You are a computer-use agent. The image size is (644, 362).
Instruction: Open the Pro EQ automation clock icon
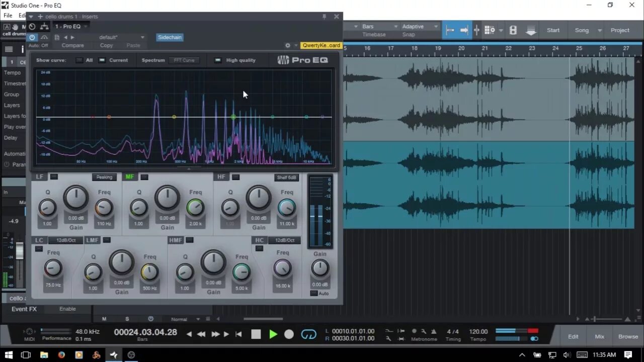click(32, 27)
